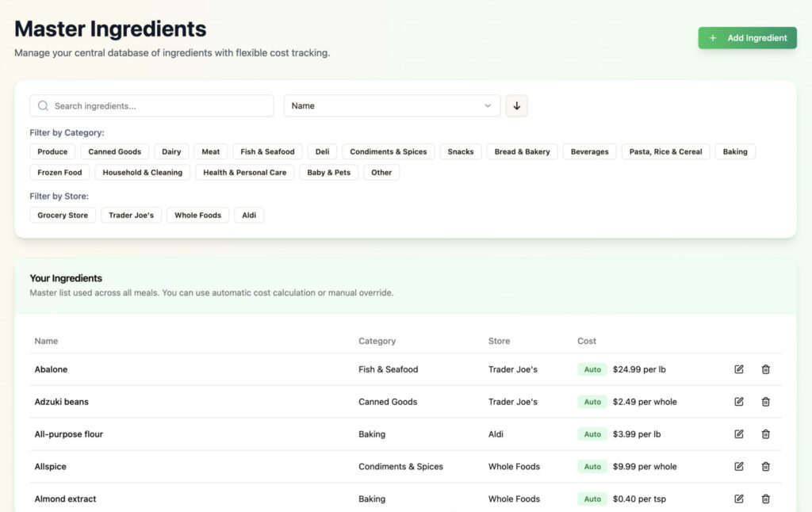
Task: Click the Auto badge on Abalone cost
Action: [x=592, y=369]
